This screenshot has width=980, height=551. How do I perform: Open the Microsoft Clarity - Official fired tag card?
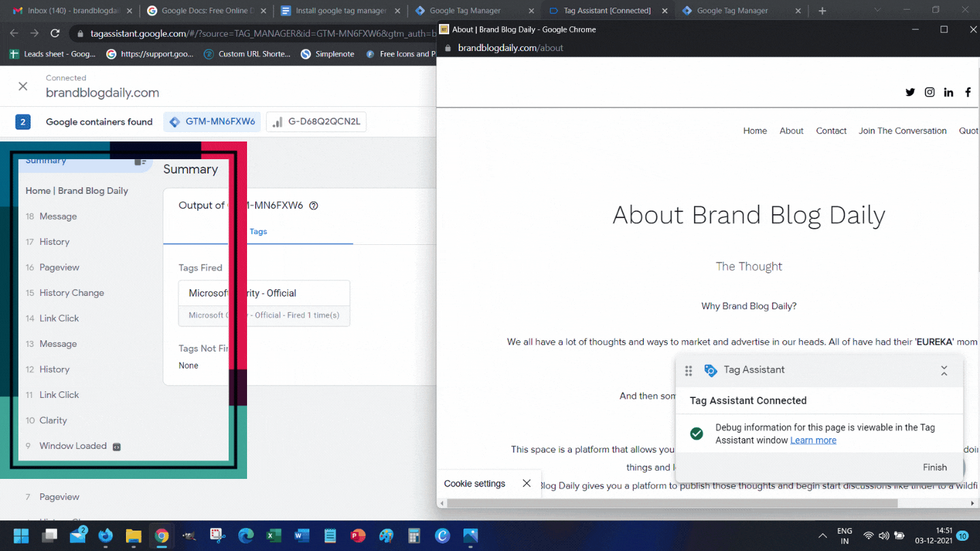(x=264, y=303)
